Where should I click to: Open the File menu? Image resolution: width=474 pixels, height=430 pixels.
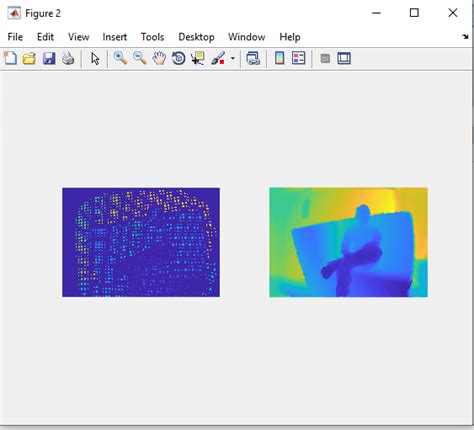(15, 37)
